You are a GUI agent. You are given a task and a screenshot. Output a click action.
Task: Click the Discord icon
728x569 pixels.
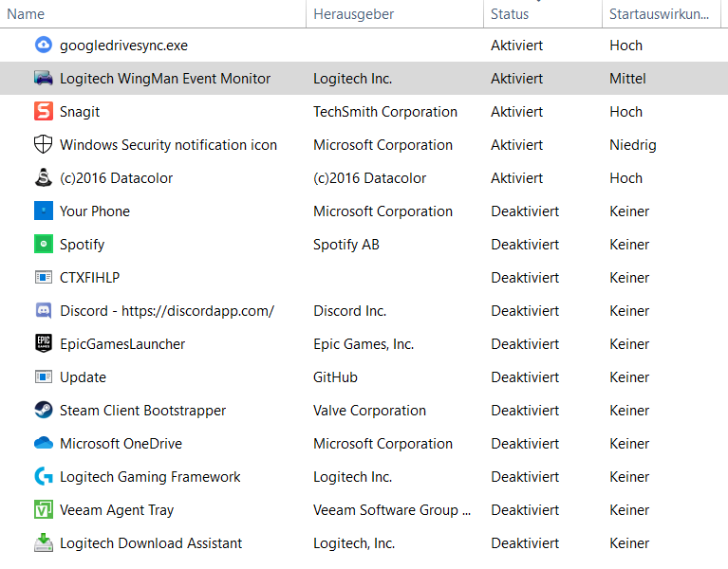[43, 310]
